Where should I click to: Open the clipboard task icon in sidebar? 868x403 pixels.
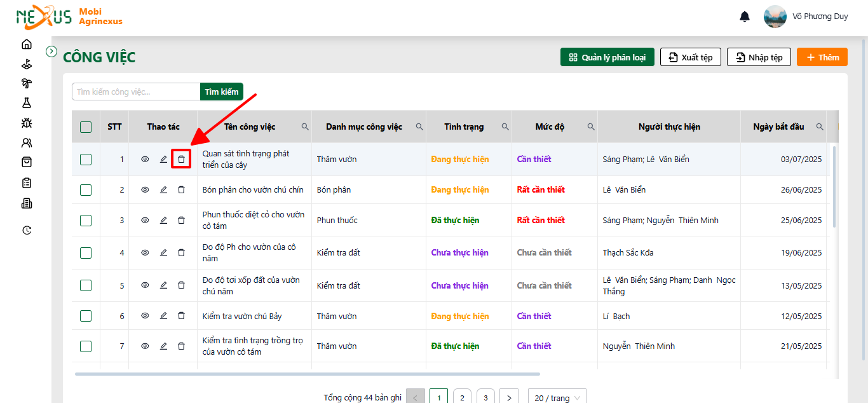(x=26, y=183)
